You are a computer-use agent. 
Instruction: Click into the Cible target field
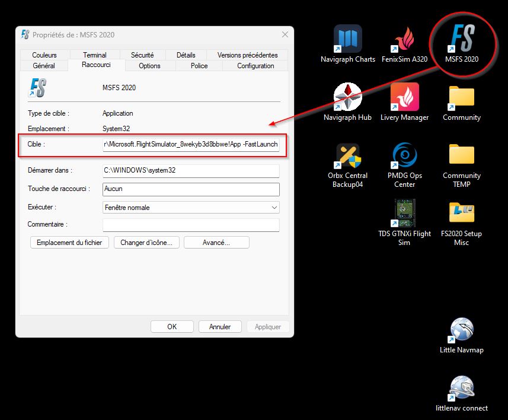click(191, 144)
